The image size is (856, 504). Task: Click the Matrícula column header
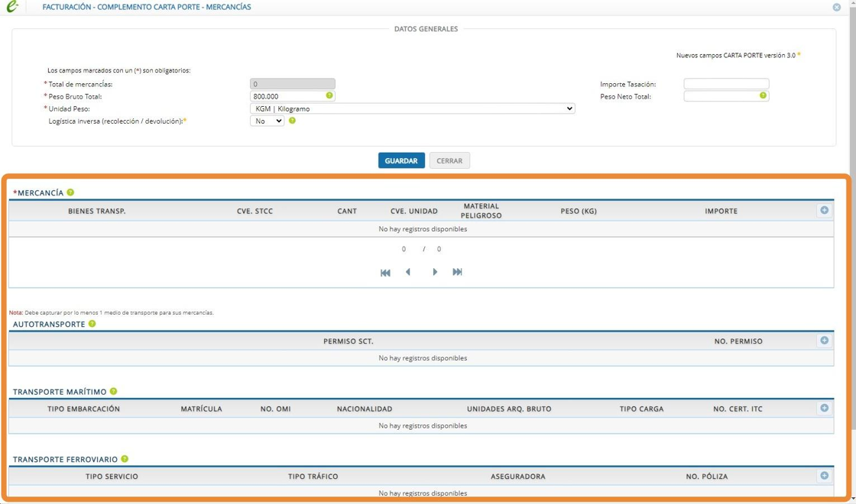[202, 409]
